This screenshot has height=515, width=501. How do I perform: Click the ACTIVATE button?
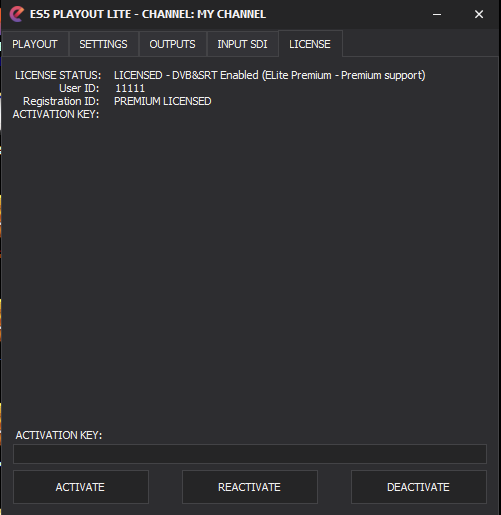(81, 487)
